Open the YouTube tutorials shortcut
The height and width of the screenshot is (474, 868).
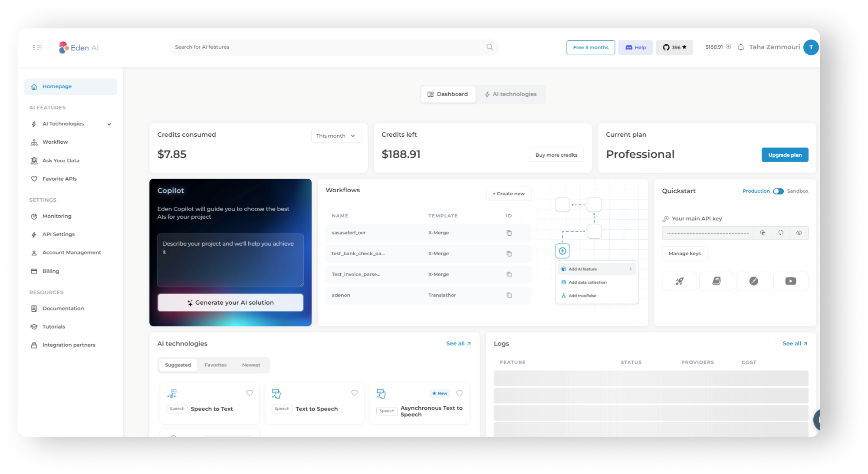791,281
